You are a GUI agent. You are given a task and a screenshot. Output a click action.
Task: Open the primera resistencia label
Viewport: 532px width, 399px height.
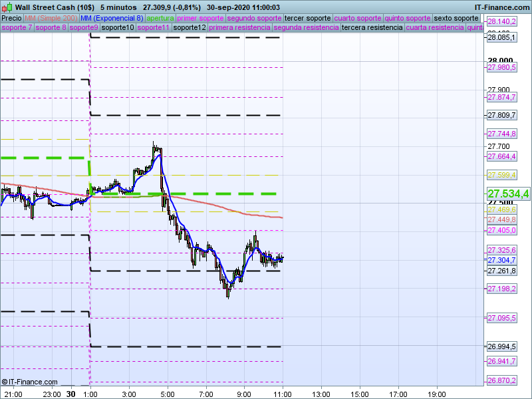tap(239, 27)
